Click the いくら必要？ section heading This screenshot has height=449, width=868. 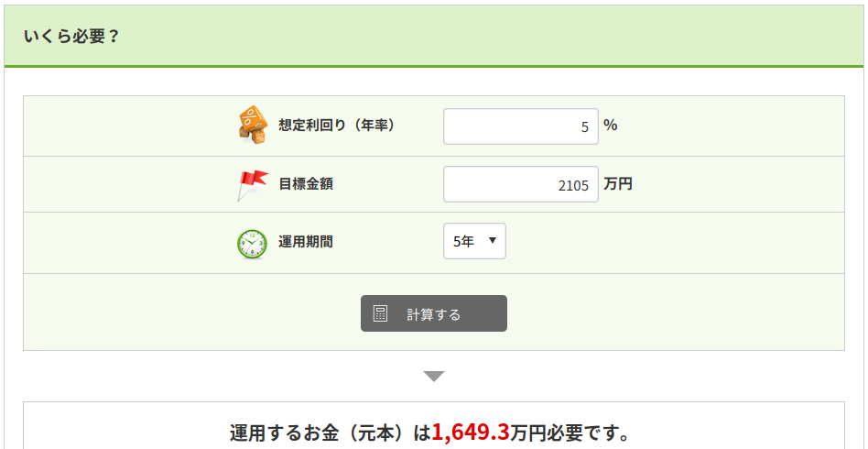(72, 38)
